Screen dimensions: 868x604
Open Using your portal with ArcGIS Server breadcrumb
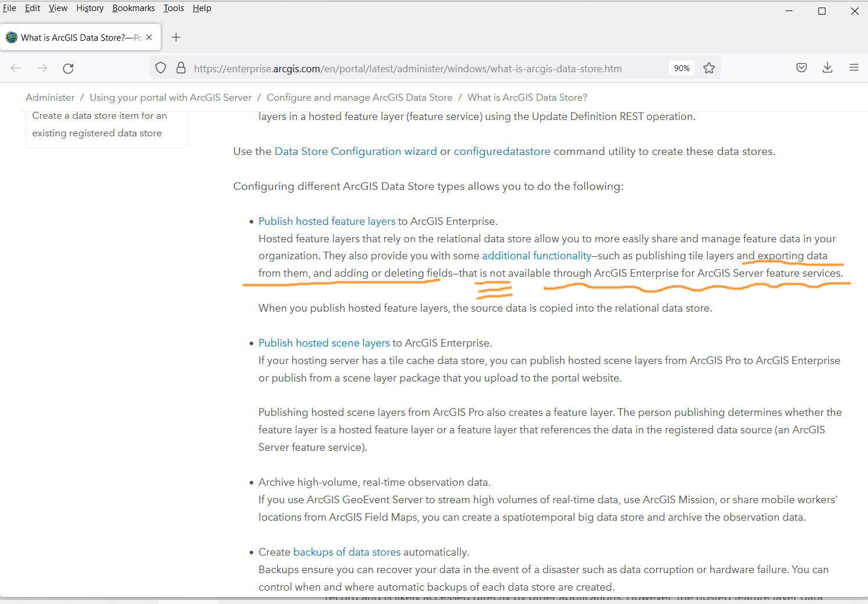(x=171, y=97)
